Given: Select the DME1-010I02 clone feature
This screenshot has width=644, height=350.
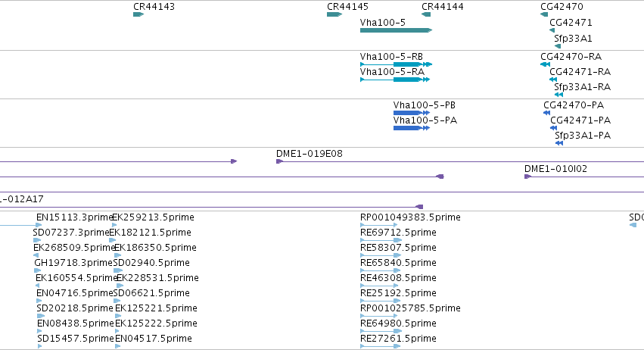Looking at the screenshot, I should (x=584, y=177).
